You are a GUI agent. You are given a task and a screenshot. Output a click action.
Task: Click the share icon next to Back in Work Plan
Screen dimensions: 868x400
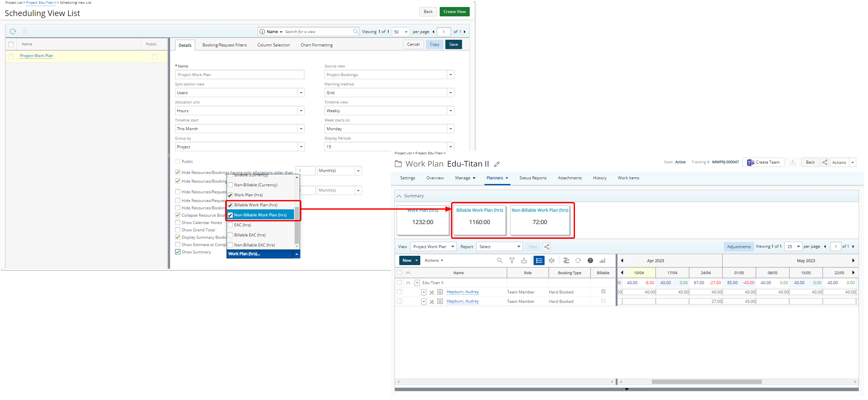(x=825, y=162)
